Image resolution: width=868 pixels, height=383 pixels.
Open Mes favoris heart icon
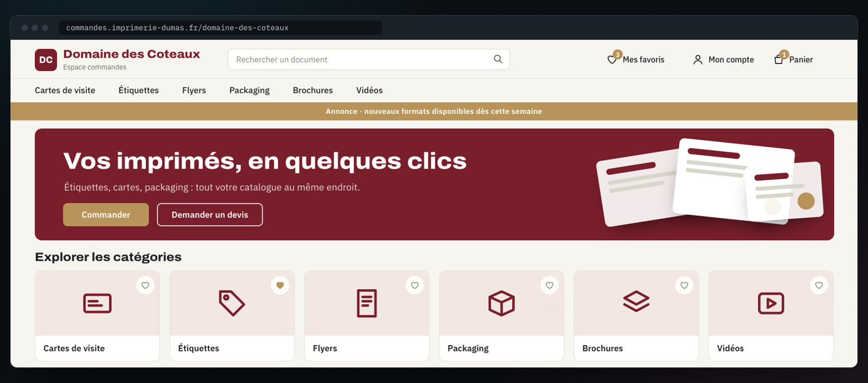(612, 60)
